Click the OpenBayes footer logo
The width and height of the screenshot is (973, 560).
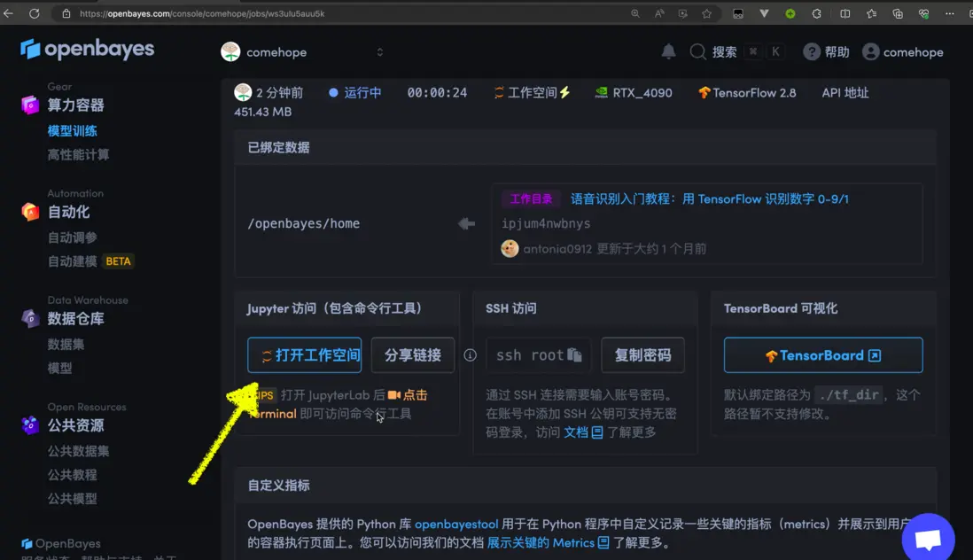pyautogui.click(x=61, y=543)
